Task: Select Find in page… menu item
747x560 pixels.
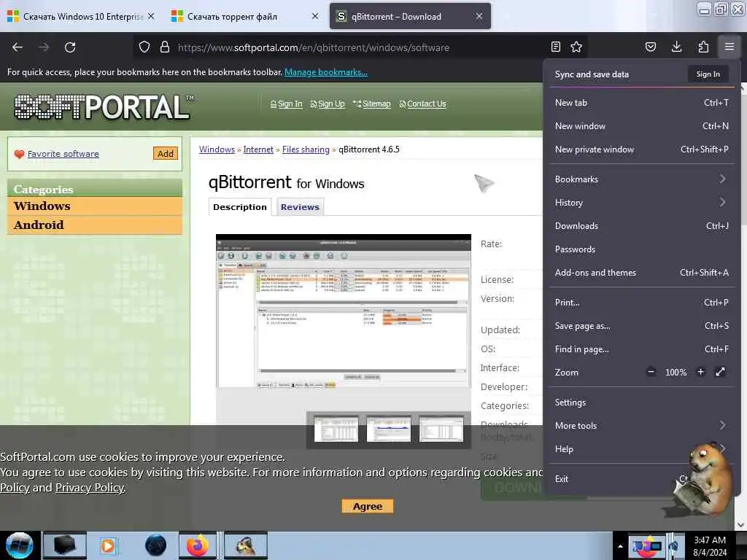Action: (x=641, y=349)
